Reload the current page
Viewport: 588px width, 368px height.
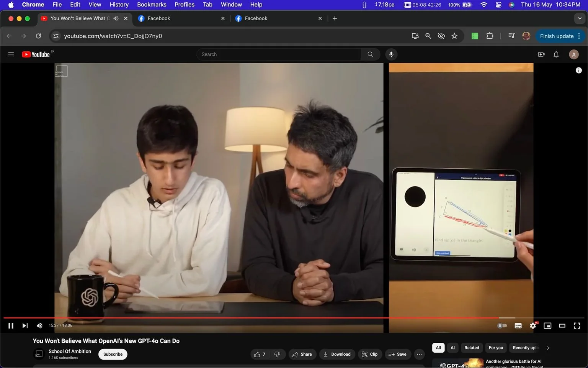click(38, 36)
